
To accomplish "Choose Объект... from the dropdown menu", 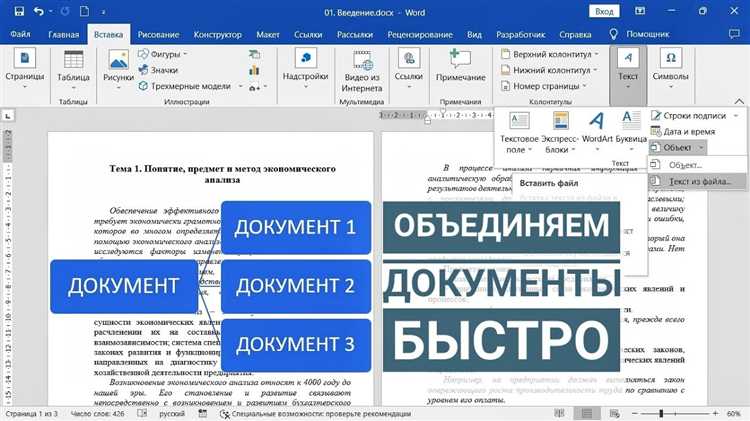I will point(697,165).
